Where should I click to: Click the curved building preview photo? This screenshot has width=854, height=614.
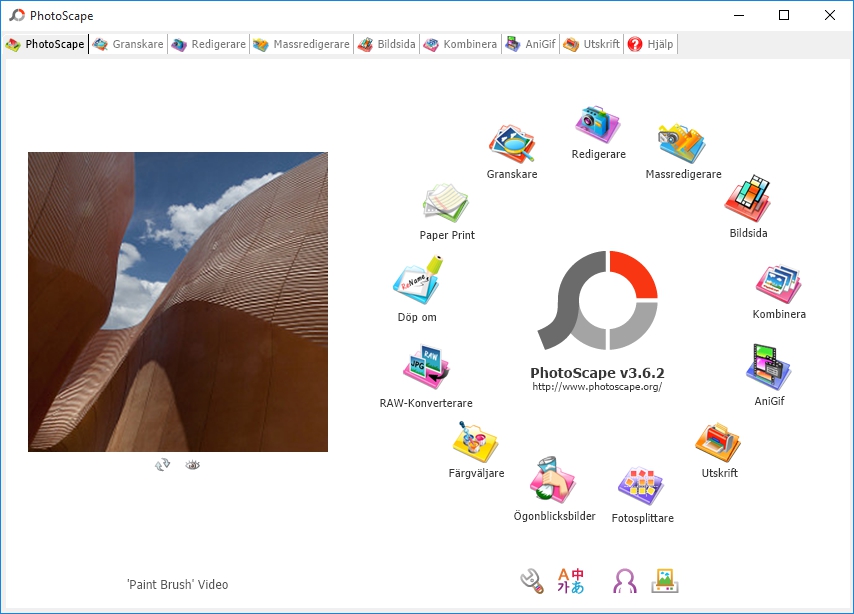178,302
